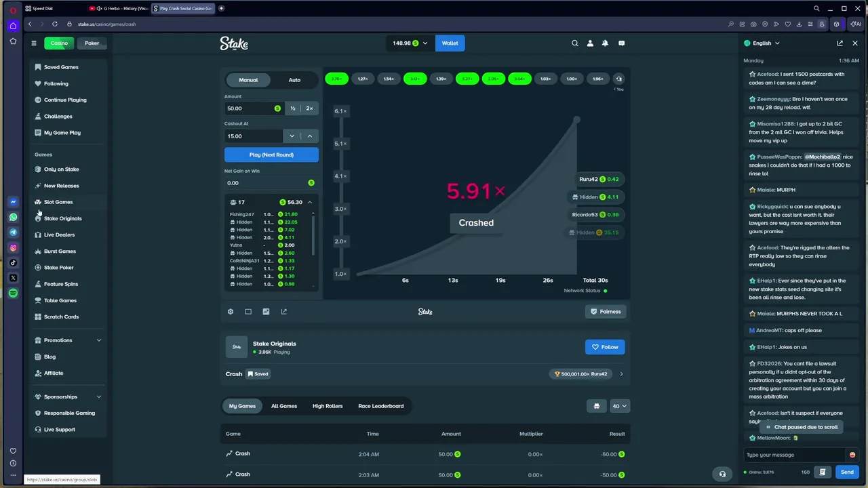Screen dimensions: 868x488
Task: Open the privacy ticket icon above the bets table
Action: (x=597, y=406)
